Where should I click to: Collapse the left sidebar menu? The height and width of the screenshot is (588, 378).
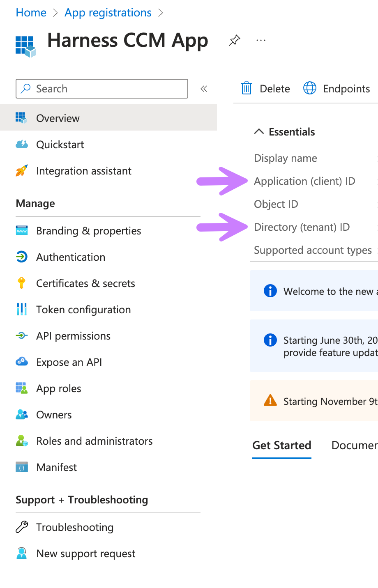204,89
